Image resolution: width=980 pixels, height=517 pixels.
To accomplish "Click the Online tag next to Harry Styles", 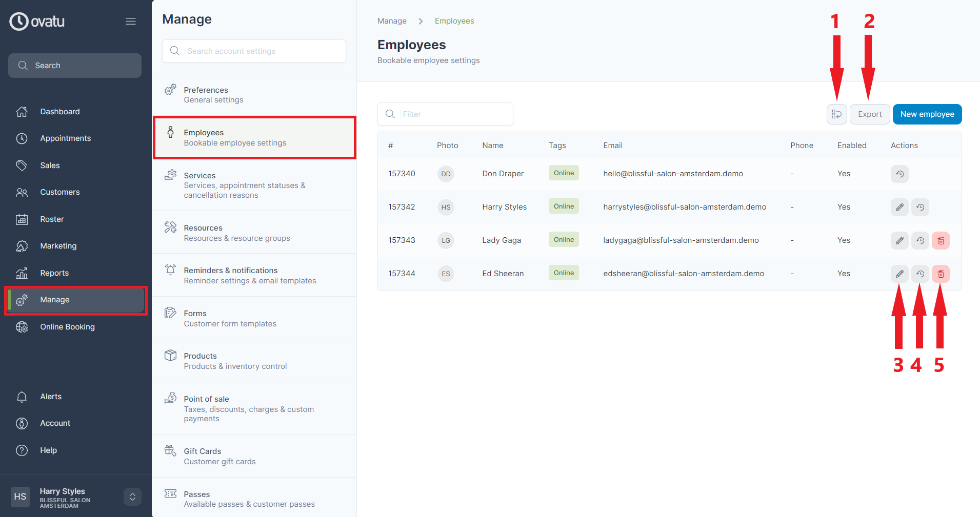I will pyautogui.click(x=563, y=206).
